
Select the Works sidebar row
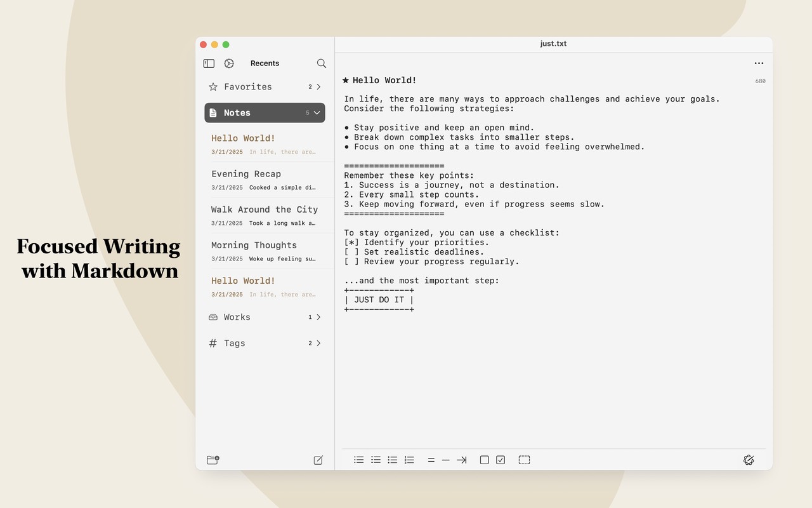pyautogui.click(x=265, y=317)
